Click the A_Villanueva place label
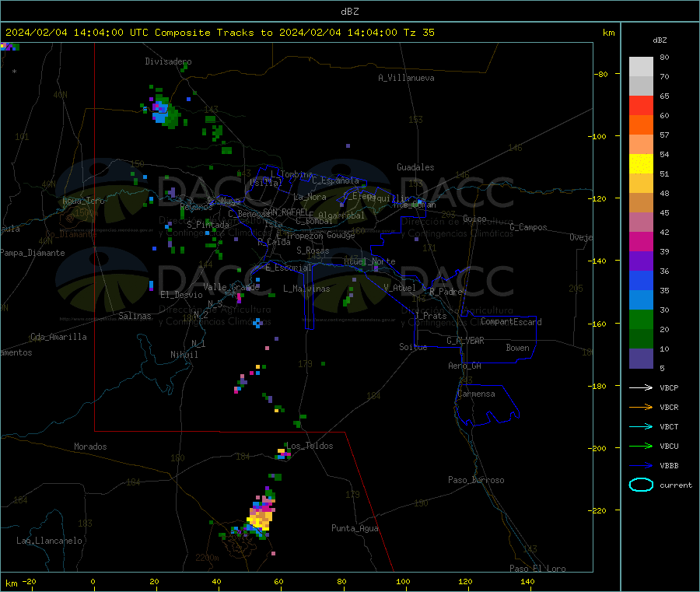The height and width of the screenshot is (592, 700). (406, 78)
